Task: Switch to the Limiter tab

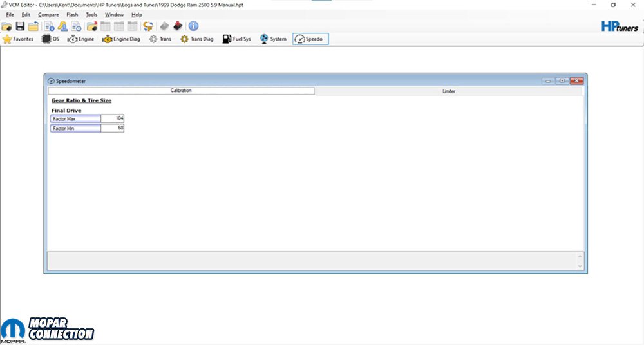Action: pos(448,91)
